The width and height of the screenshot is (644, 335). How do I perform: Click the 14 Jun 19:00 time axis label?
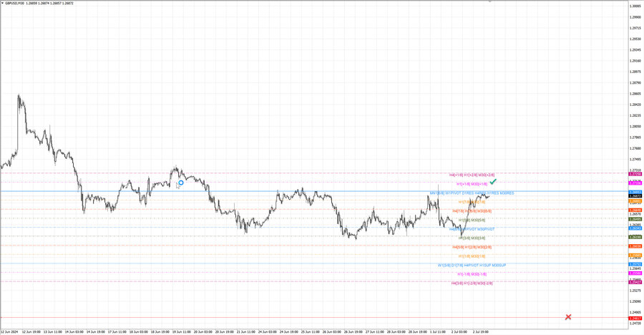[x=95, y=331]
